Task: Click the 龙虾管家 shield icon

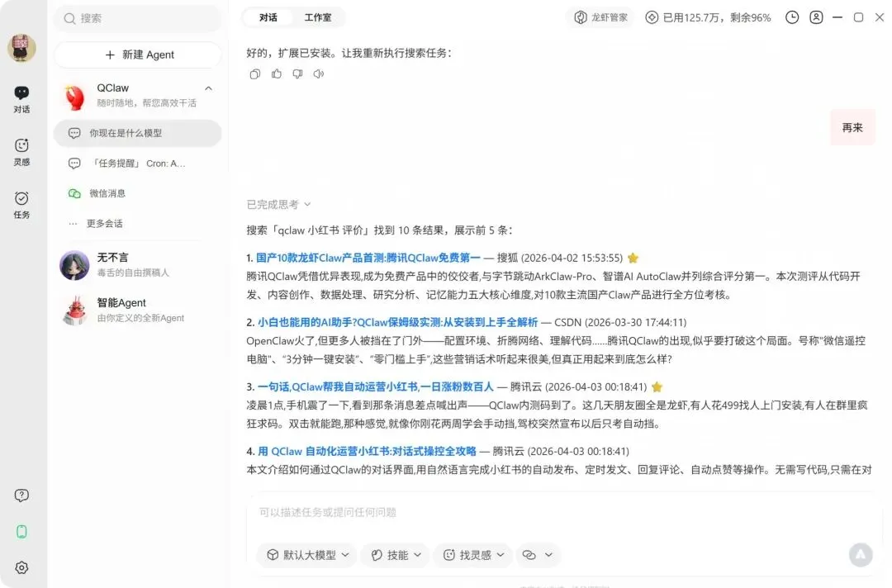Action: 581,17
